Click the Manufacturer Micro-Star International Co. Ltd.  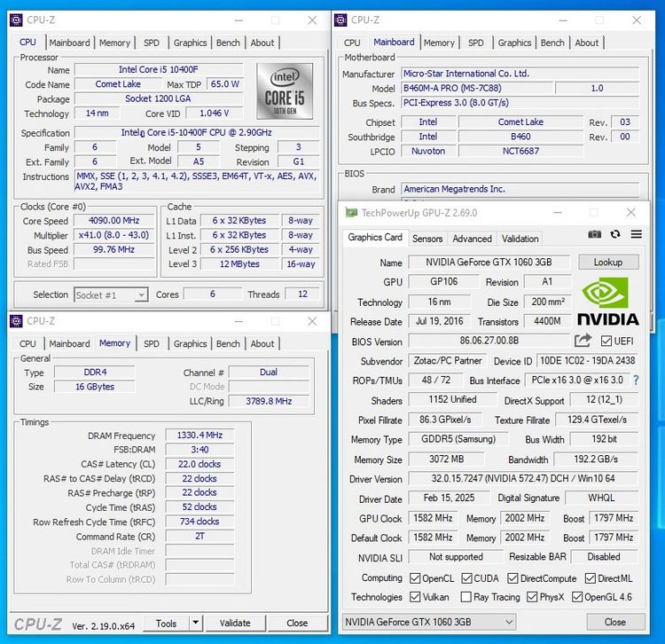[520, 74]
